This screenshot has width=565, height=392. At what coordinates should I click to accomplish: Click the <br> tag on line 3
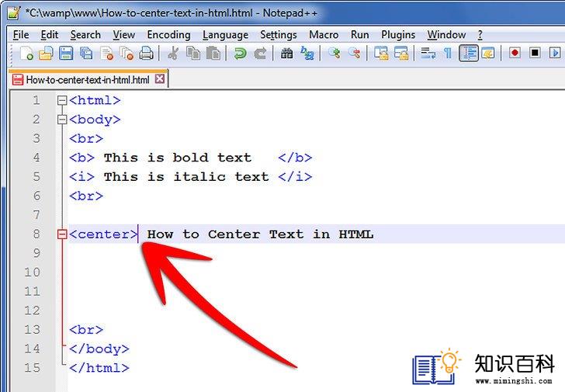click(86, 138)
